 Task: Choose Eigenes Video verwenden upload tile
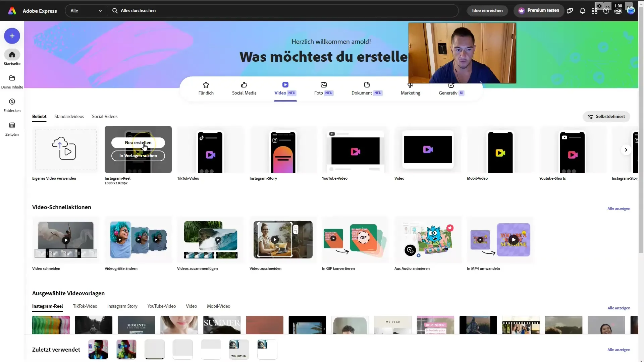(x=66, y=149)
